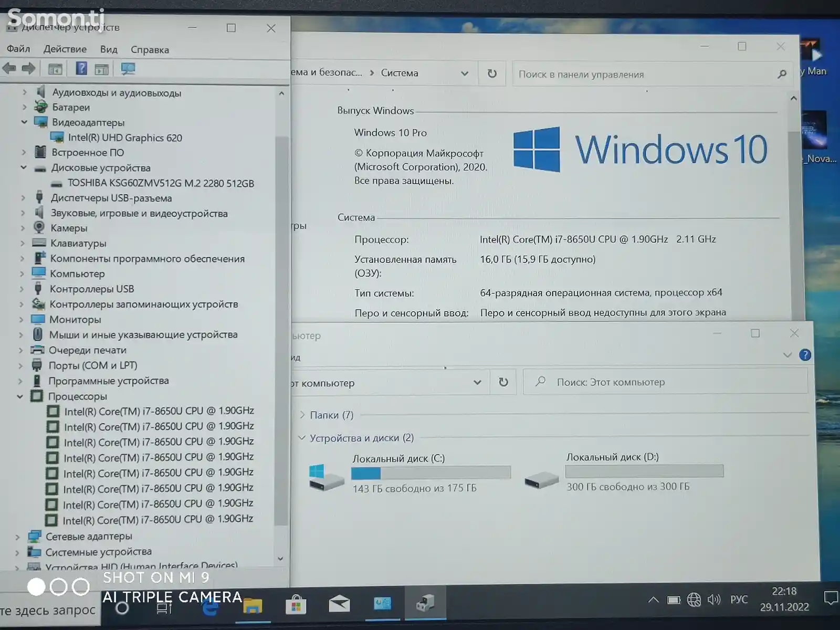Expand Аудиовходы и аудиовыходы node
This screenshot has width=840, height=630.
24,92
